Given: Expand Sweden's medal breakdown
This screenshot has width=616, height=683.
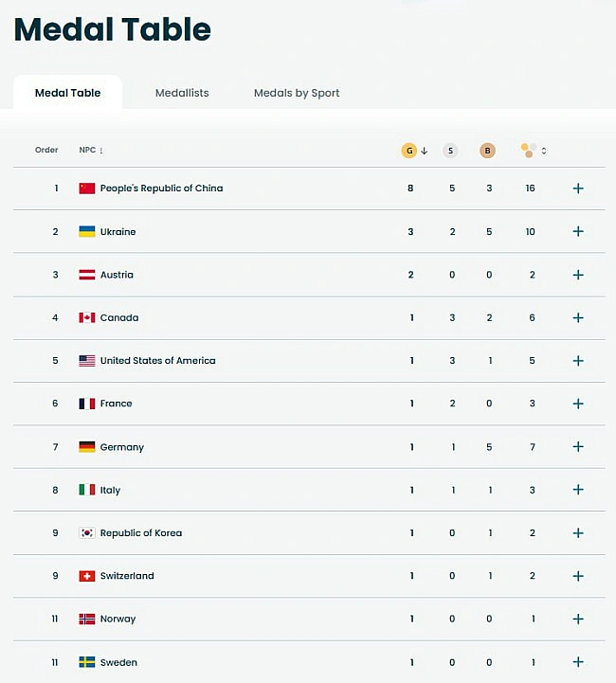Looking at the screenshot, I should pyautogui.click(x=578, y=662).
